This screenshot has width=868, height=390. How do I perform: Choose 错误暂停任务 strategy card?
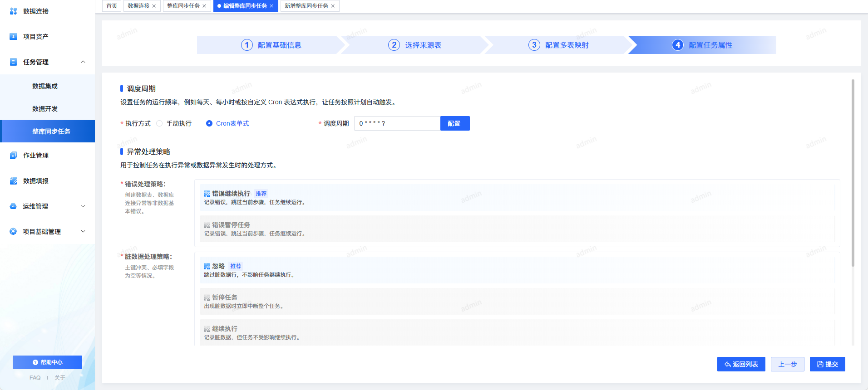pyautogui.click(x=518, y=229)
